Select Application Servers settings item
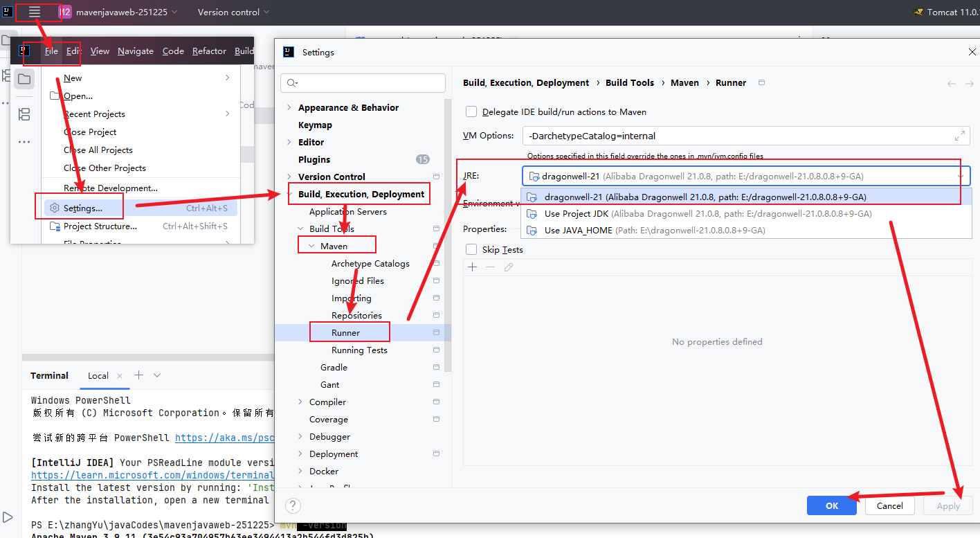This screenshot has width=980, height=538. (348, 211)
